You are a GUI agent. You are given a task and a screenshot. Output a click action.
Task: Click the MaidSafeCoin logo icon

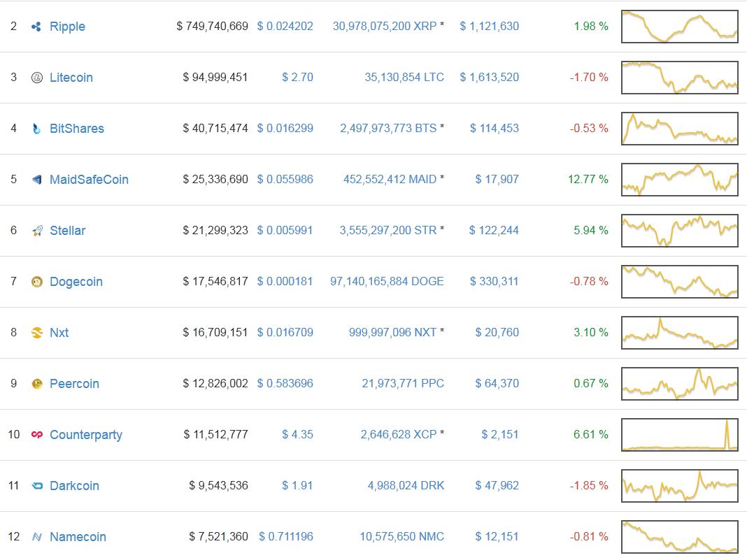pyautogui.click(x=36, y=180)
